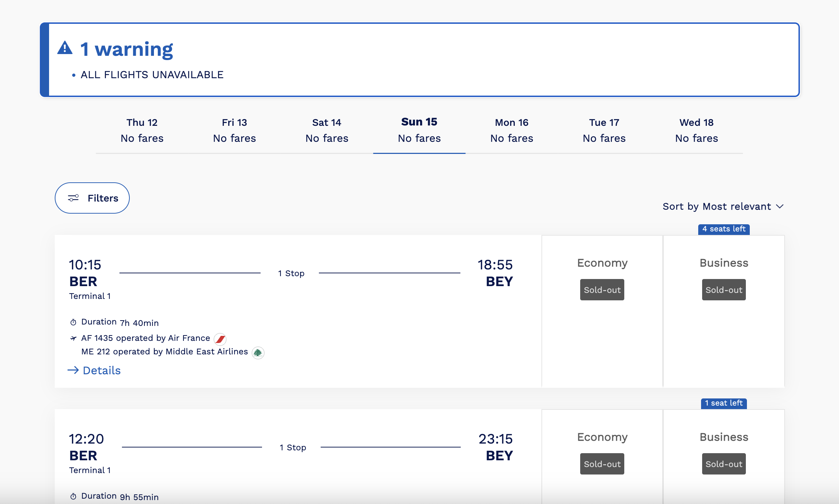This screenshot has height=504, width=839.
Task: Select the Thu 12 date tab
Action: click(142, 130)
